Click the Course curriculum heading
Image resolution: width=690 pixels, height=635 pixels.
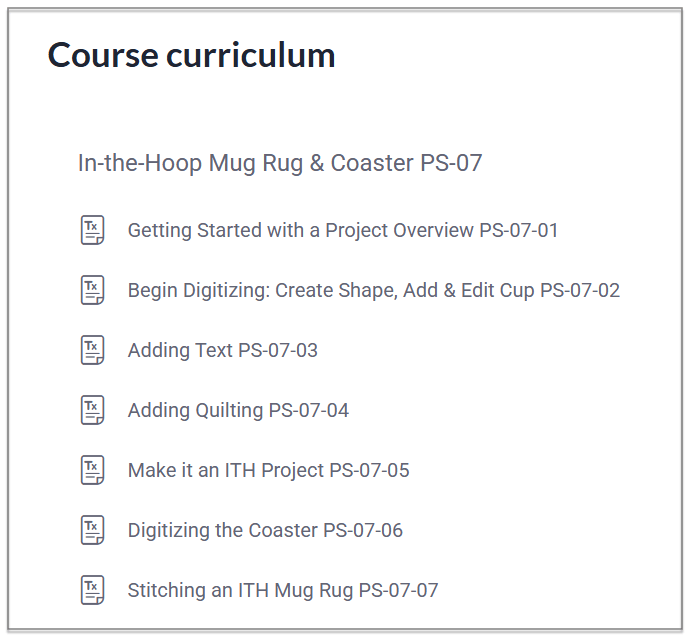191,56
